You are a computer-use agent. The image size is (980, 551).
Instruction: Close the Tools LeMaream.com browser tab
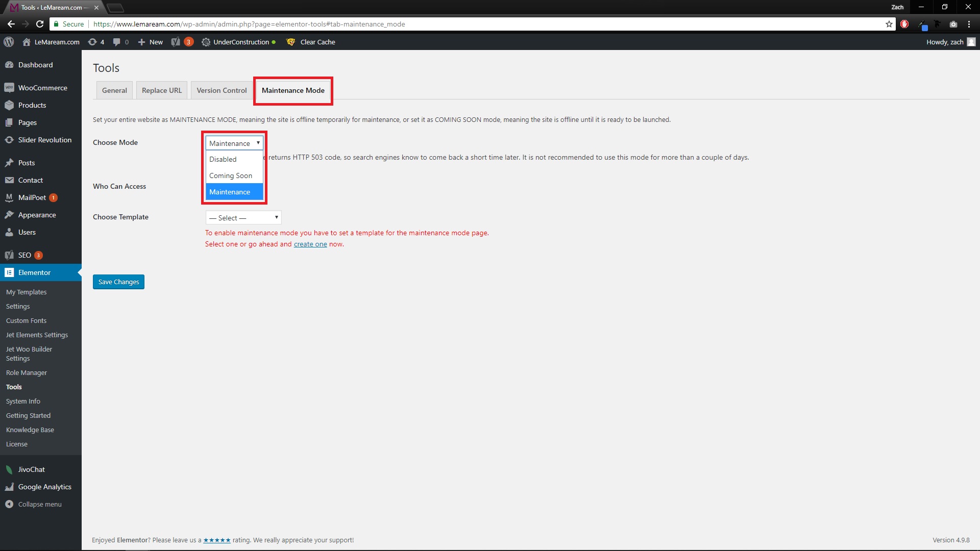pyautogui.click(x=96, y=8)
